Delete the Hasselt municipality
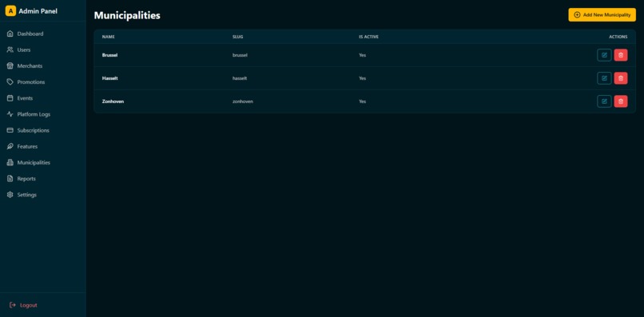Screen dimensions: 644x317 click(621, 78)
